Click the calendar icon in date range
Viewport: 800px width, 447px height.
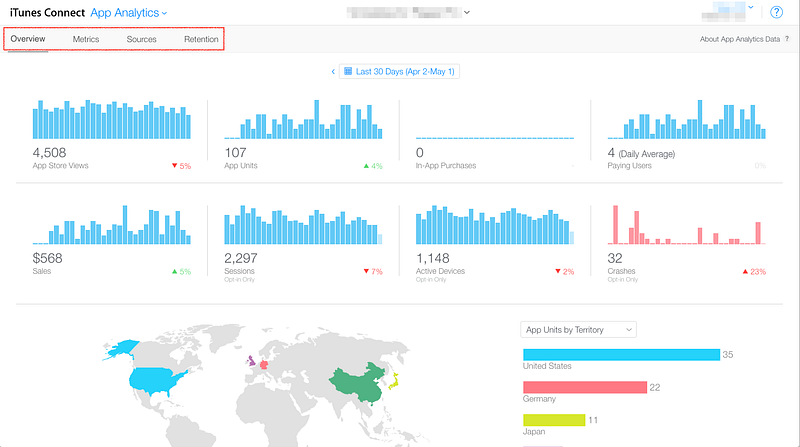[348, 71]
